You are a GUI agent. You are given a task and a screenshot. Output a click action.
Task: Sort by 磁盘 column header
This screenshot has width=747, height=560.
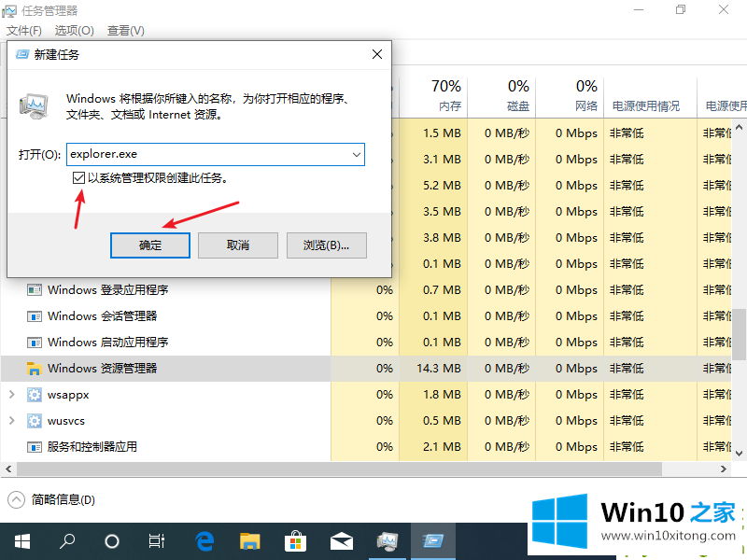pos(501,97)
